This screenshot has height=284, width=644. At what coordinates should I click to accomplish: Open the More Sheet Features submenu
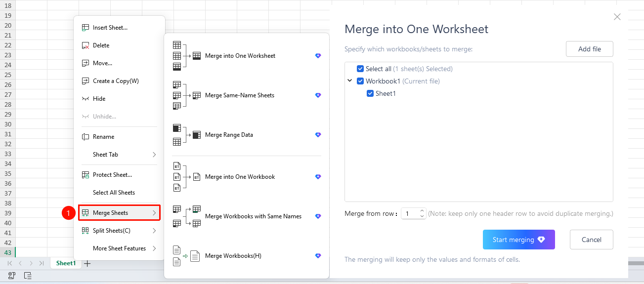tap(119, 248)
